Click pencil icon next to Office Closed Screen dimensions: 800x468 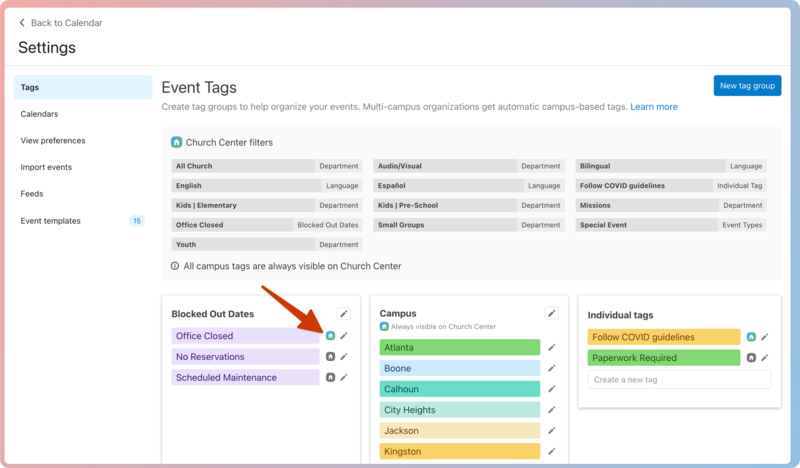[x=344, y=336]
